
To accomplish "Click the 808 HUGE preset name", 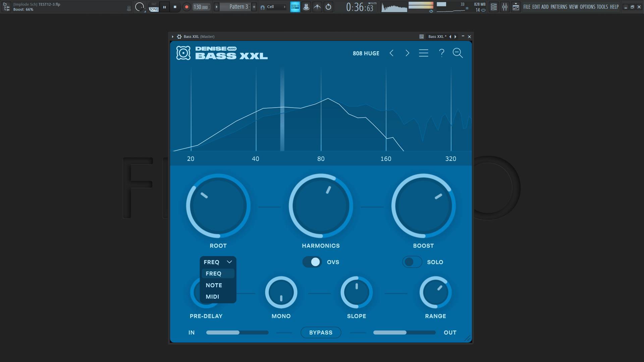I will (x=366, y=53).
